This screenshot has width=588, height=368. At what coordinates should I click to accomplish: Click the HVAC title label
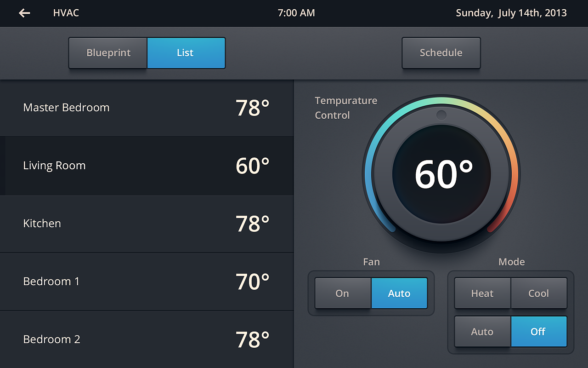[x=66, y=13]
